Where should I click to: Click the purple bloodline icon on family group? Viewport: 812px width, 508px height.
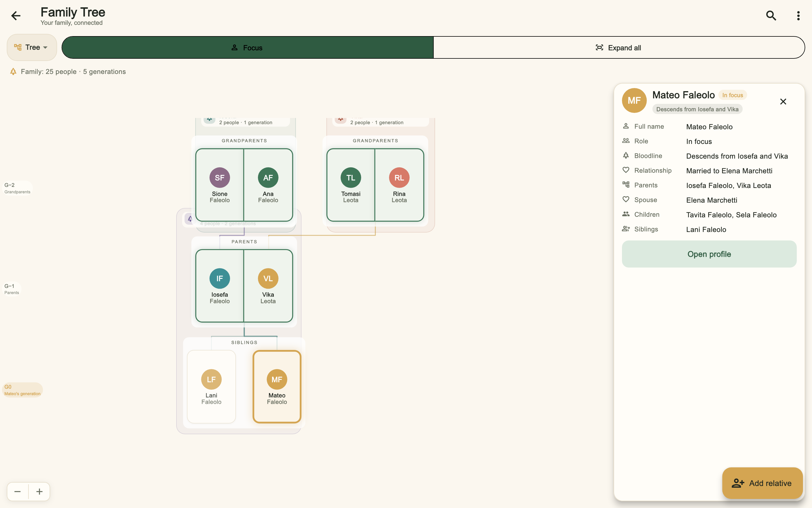190,219
